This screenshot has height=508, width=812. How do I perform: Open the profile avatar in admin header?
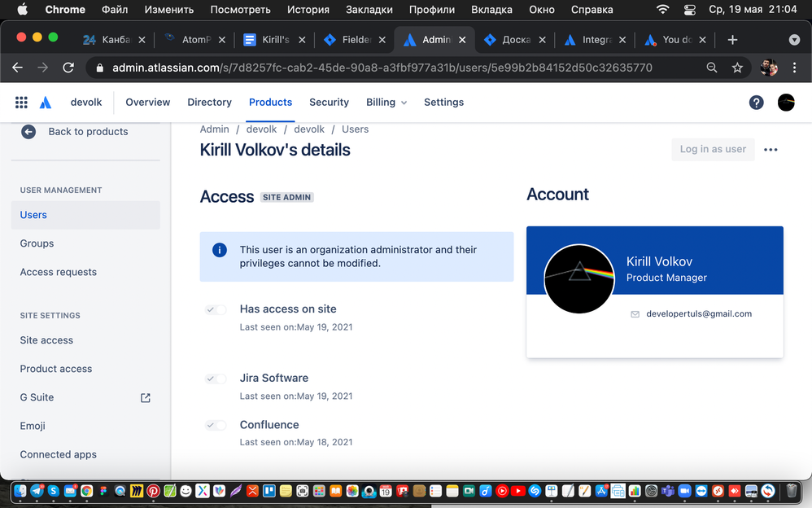tap(786, 102)
